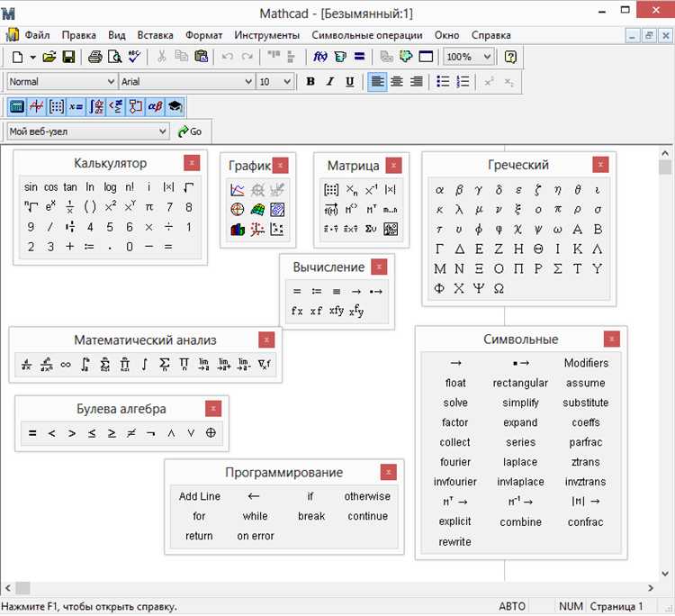Close the Греческий palette
The width and height of the screenshot is (675, 616).
pos(600,165)
